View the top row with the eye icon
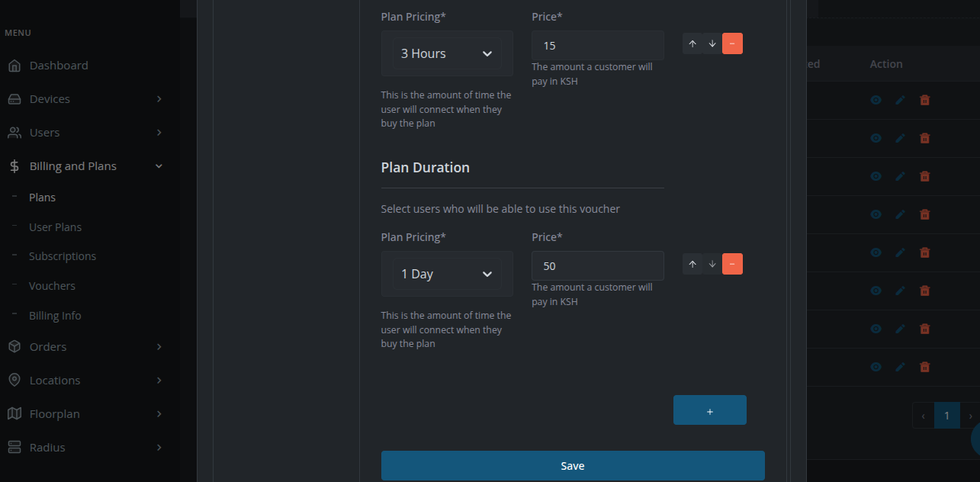The width and height of the screenshot is (980, 482). [x=876, y=100]
